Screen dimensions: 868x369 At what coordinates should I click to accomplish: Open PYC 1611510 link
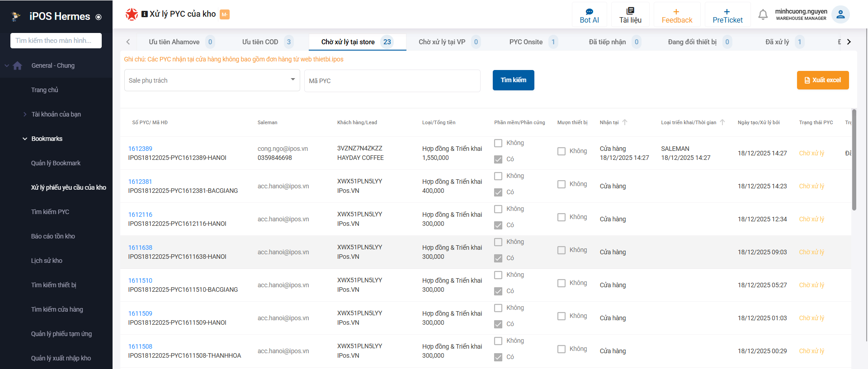click(140, 280)
